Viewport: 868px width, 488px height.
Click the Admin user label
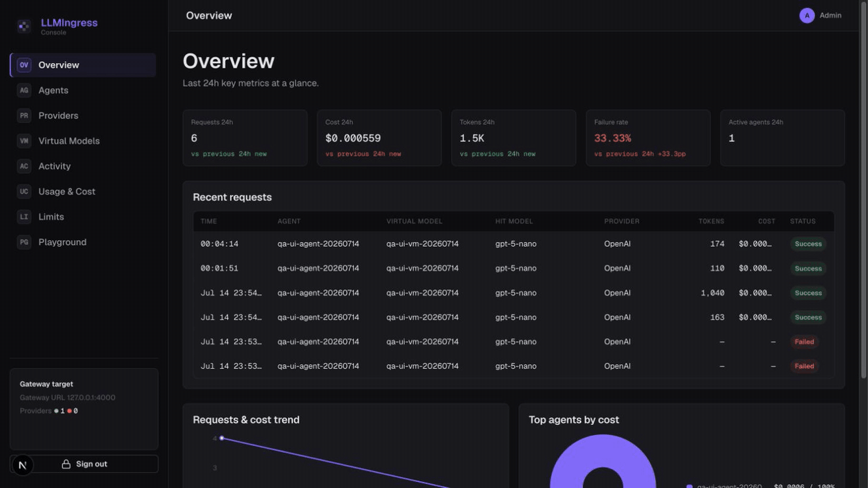tap(830, 16)
